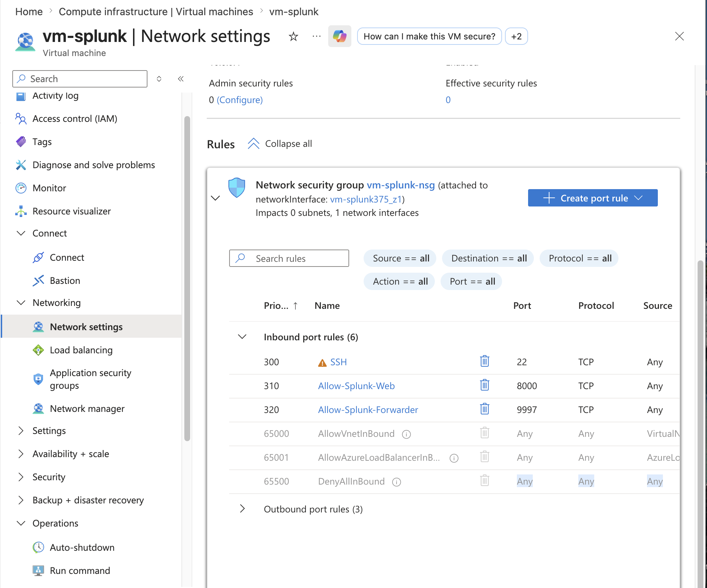The height and width of the screenshot is (588, 707).
Task: Expand the Settings group
Action: (x=21, y=431)
